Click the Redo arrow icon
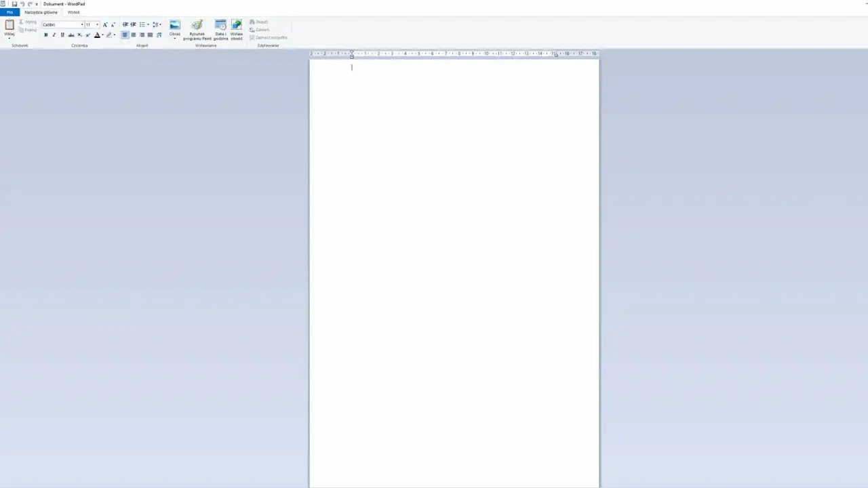This screenshot has height=488, width=868. pyautogui.click(x=30, y=4)
